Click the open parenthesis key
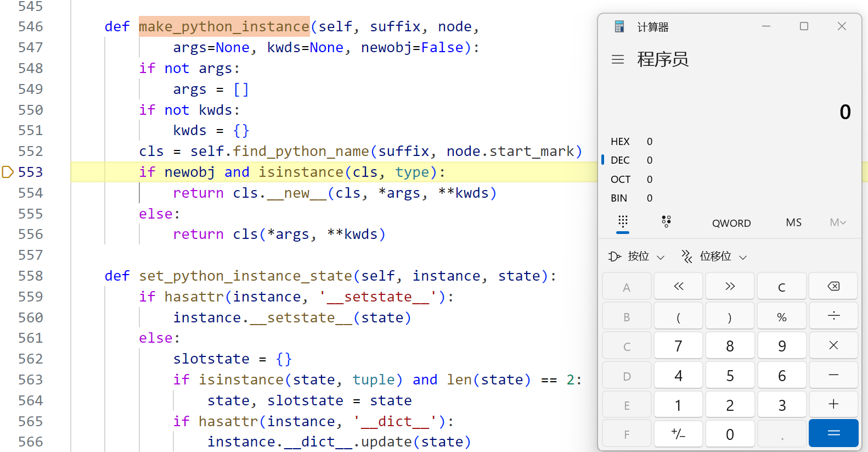The image size is (868, 452). pos(679,316)
